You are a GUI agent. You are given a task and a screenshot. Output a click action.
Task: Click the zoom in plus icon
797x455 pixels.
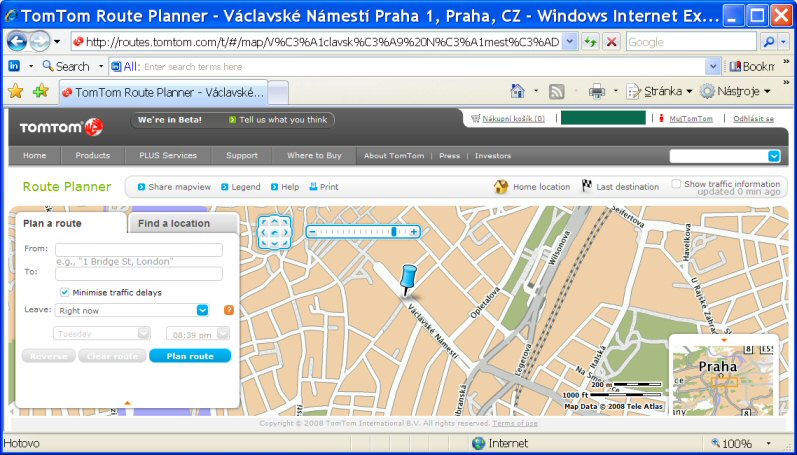[414, 231]
